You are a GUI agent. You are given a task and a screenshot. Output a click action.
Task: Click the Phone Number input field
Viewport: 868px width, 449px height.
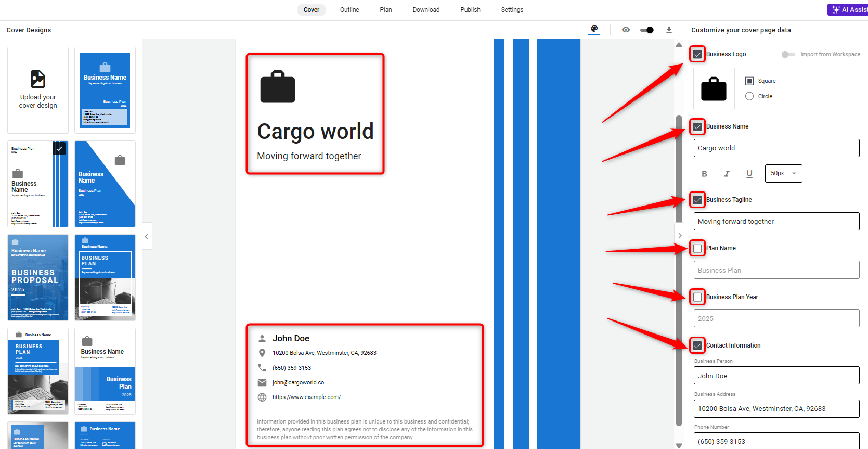point(776,441)
